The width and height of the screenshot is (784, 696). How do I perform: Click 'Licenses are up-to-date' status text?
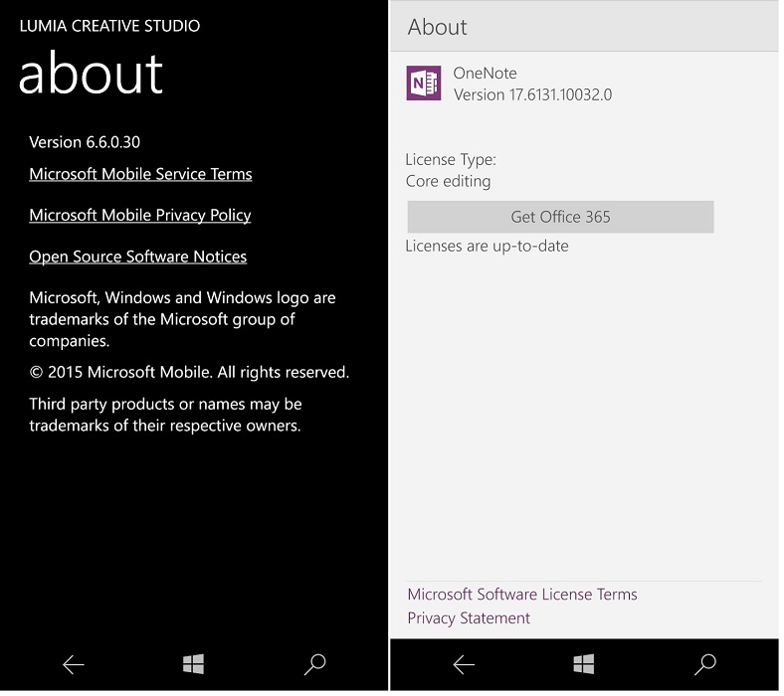(488, 247)
